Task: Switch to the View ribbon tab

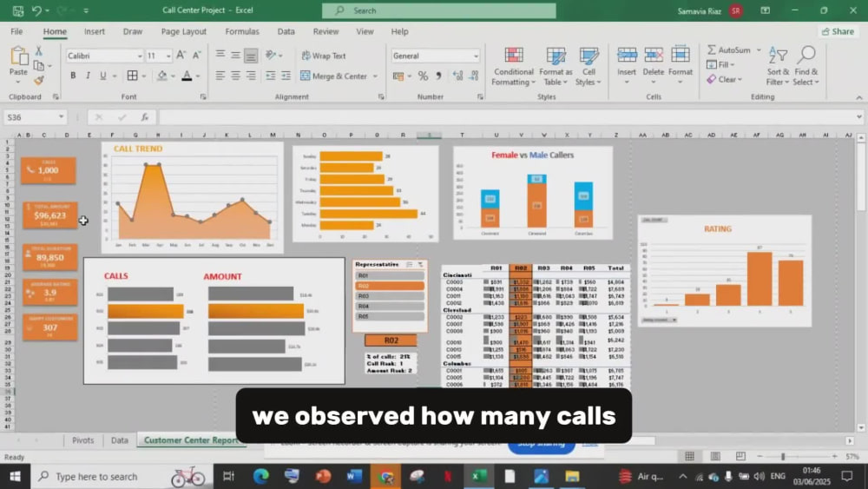Action: (365, 31)
